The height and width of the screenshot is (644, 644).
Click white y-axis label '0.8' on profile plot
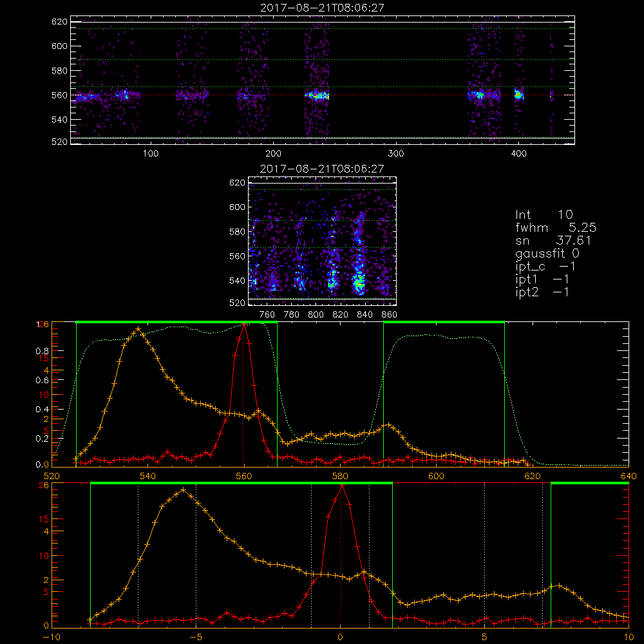click(x=42, y=351)
